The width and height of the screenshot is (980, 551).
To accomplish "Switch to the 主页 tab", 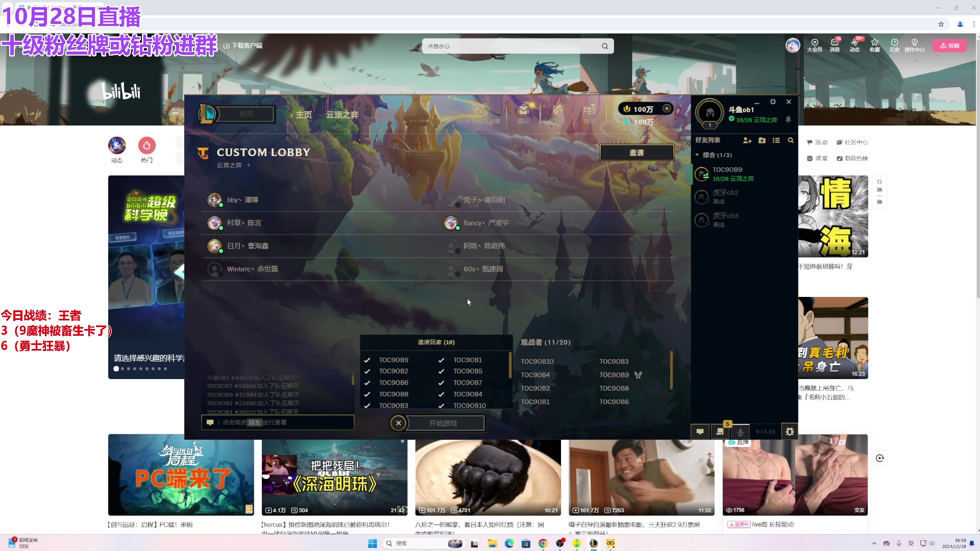I will tap(303, 115).
